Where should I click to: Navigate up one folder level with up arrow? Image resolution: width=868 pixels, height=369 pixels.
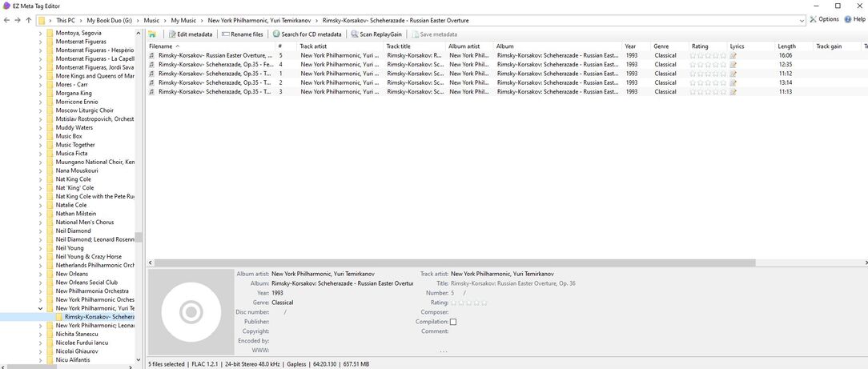tap(29, 21)
